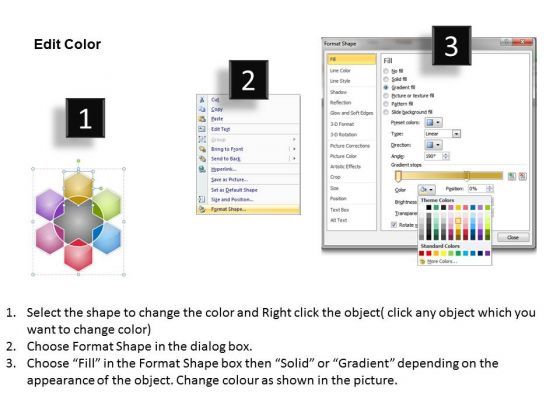
Task: Click the Close button in Format Shape
Action: (512, 237)
